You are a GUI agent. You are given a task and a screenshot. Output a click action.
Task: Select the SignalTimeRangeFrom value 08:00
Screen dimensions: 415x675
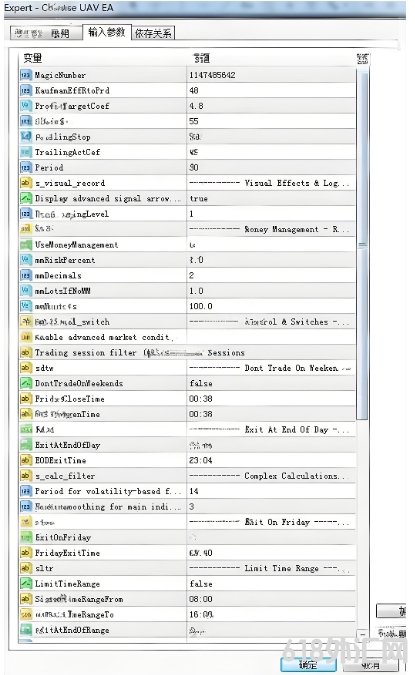(201, 599)
